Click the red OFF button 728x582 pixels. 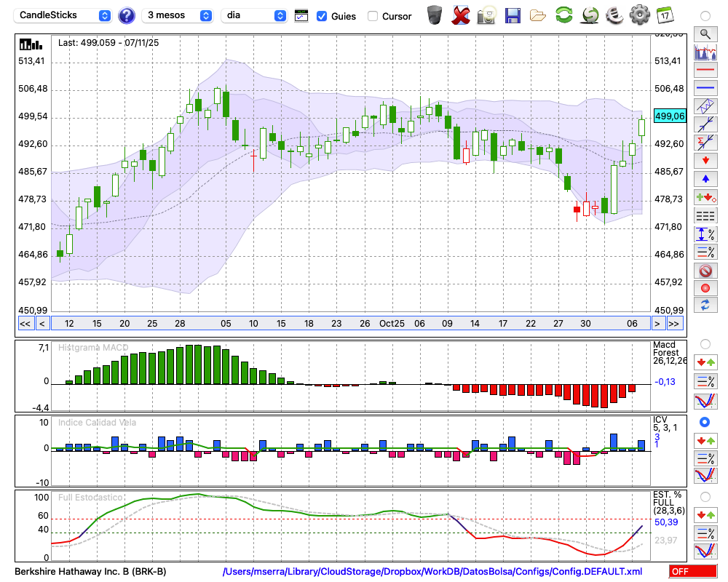[x=692, y=572]
